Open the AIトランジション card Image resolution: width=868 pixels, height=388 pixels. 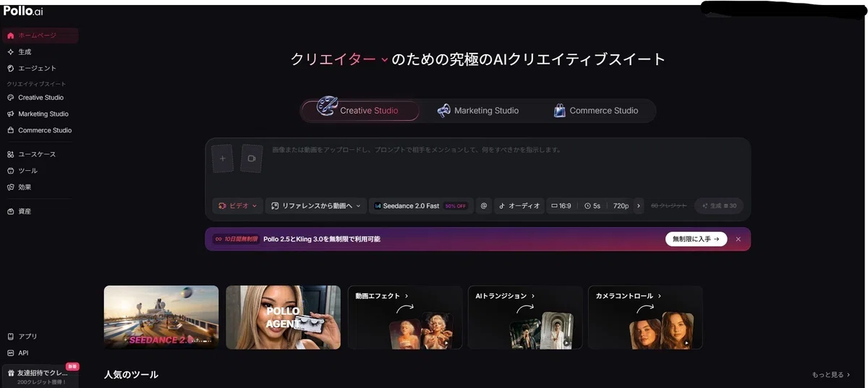coord(525,317)
